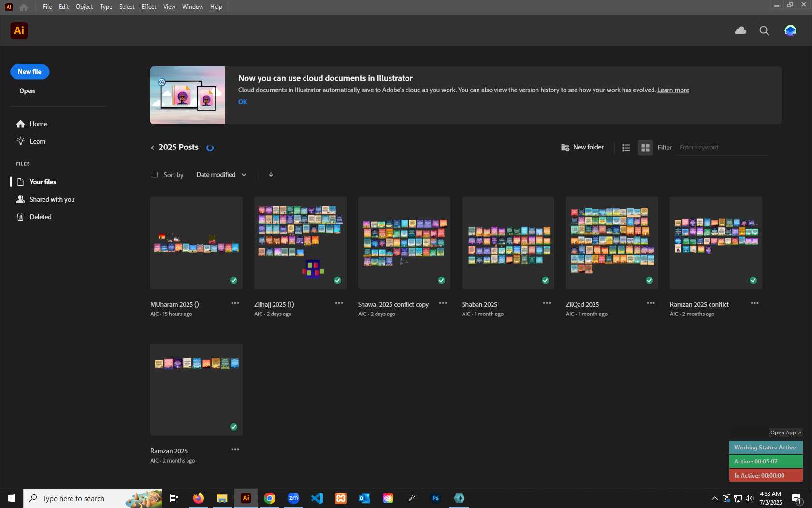Switch to list view
Image resolution: width=812 pixels, height=508 pixels.
click(626, 148)
